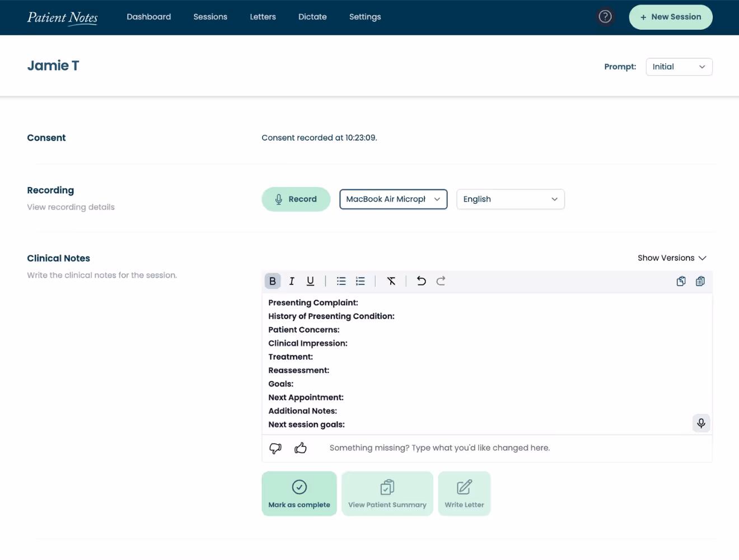Viewport: 739px width, 560px height.
Task: Insert a bulleted list
Action: coord(341,281)
